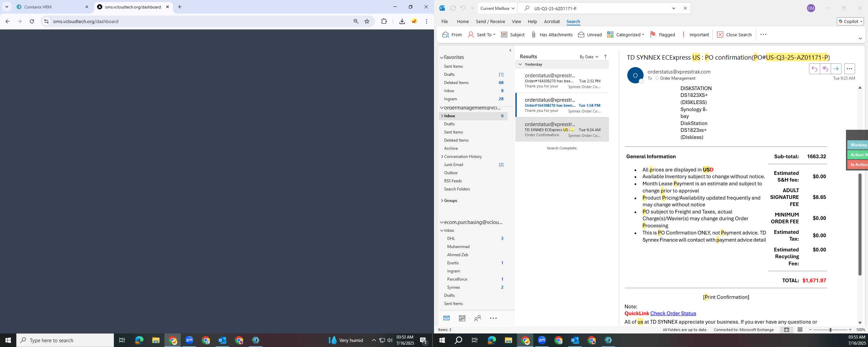Open the Calendar view icon
Screen dimensions: 868x347
click(x=462, y=318)
